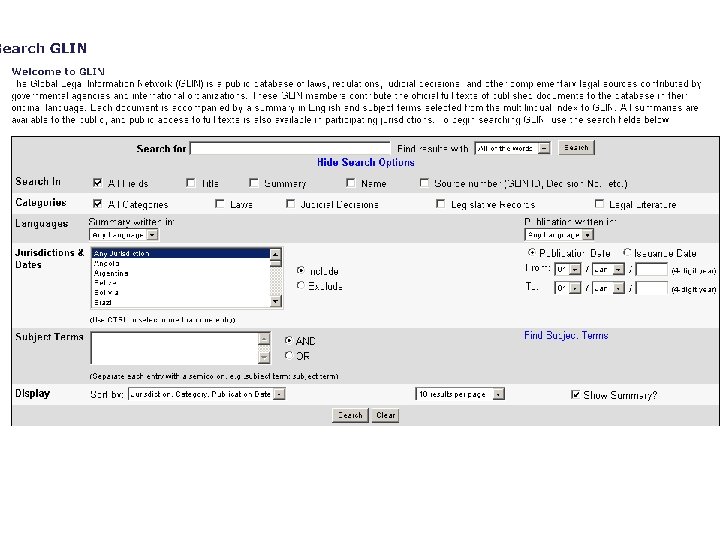Choose the Include radio button

pyautogui.click(x=300, y=270)
